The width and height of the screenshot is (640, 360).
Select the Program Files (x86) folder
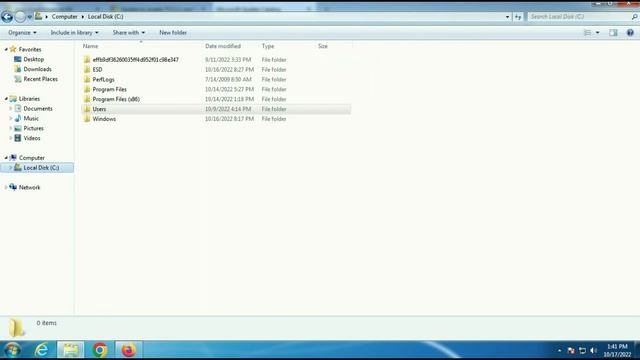click(116, 99)
